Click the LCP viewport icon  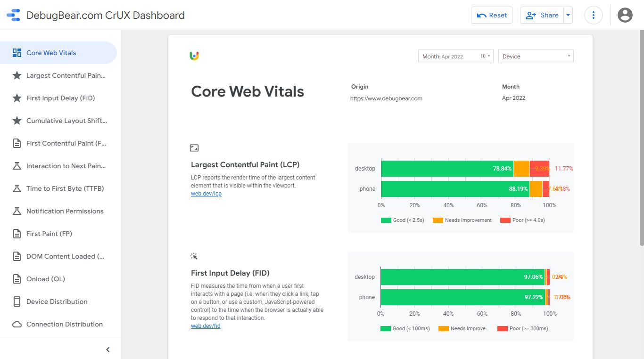point(194,148)
